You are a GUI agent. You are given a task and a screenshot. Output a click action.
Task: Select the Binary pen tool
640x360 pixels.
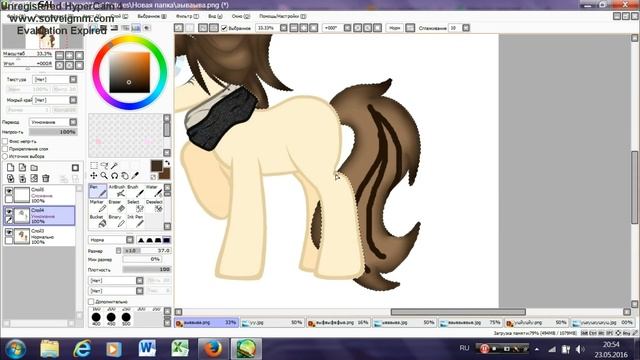(116, 222)
